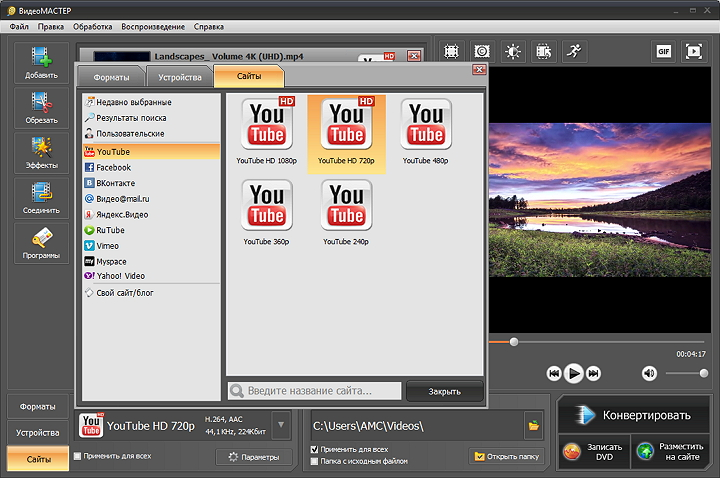This screenshot has width=720, height=478.
Task: Open the Обрезать trim tool
Action: [41, 108]
